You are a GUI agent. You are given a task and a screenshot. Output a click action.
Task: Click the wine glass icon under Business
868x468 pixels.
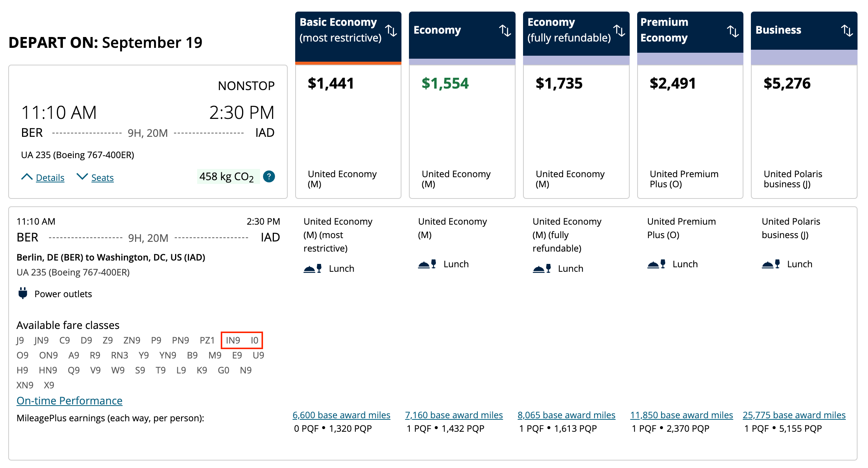tap(777, 264)
